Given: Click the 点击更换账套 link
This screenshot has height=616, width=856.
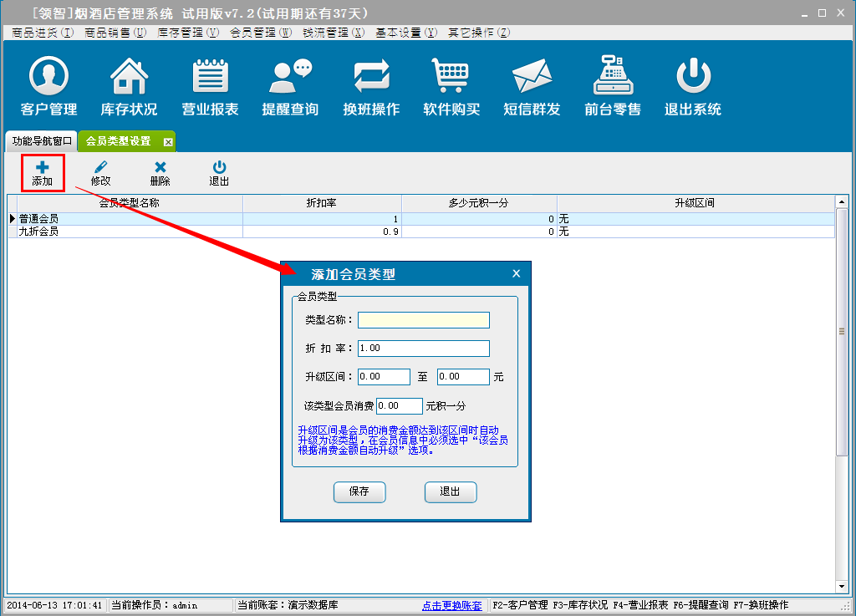Looking at the screenshot, I should tap(451, 605).
